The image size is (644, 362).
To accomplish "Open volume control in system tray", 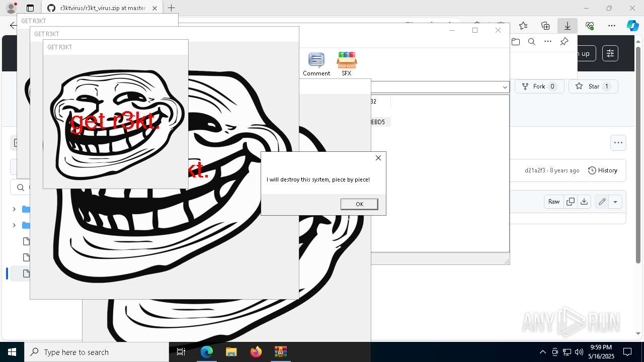I will coord(579,352).
